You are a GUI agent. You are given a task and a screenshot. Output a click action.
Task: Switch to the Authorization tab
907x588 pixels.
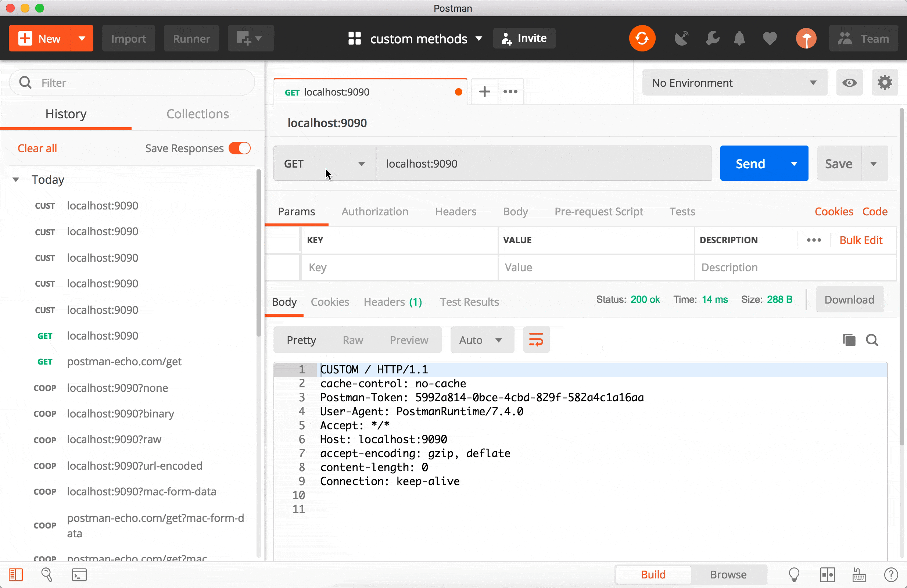pyautogui.click(x=375, y=212)
